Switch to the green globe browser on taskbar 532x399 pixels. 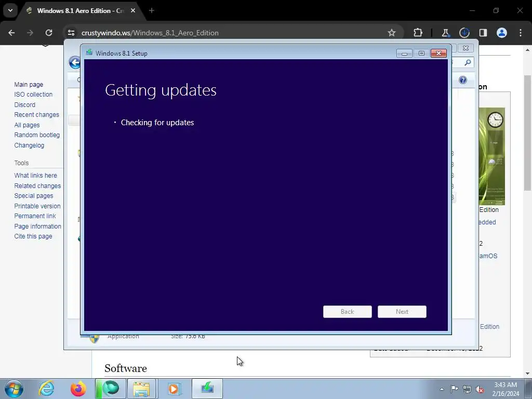click(110, 389)
